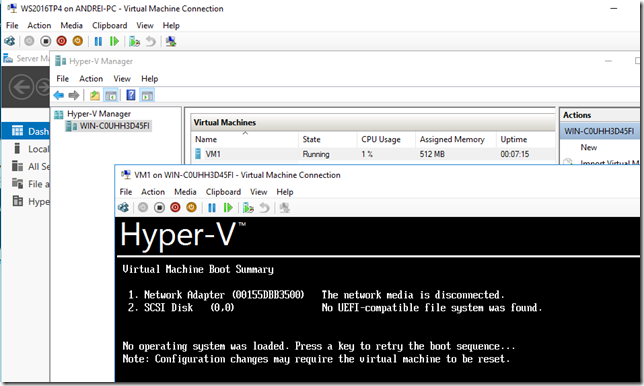Pause VM1 using toolbar pause icon
This screenshot has width=644, height=386.
click(x=212, y=208)
